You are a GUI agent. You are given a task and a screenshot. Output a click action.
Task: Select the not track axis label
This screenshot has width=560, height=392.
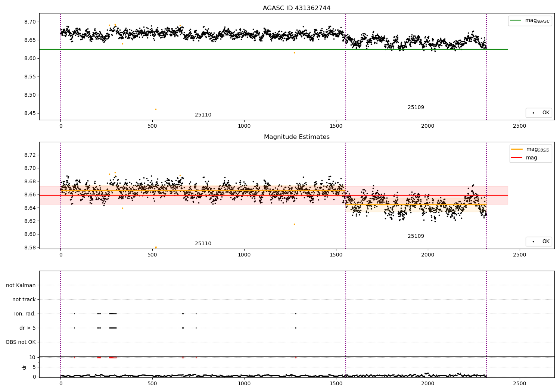(24, 299)
